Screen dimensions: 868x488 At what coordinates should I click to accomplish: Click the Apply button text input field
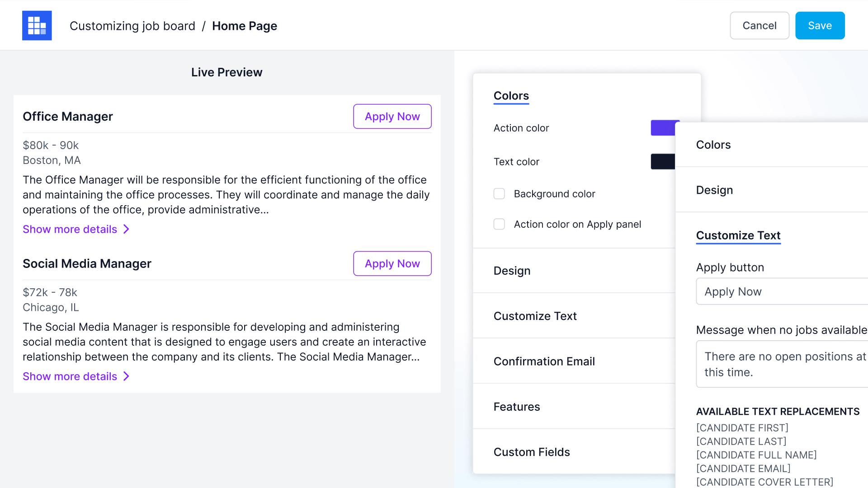point(782,291)
